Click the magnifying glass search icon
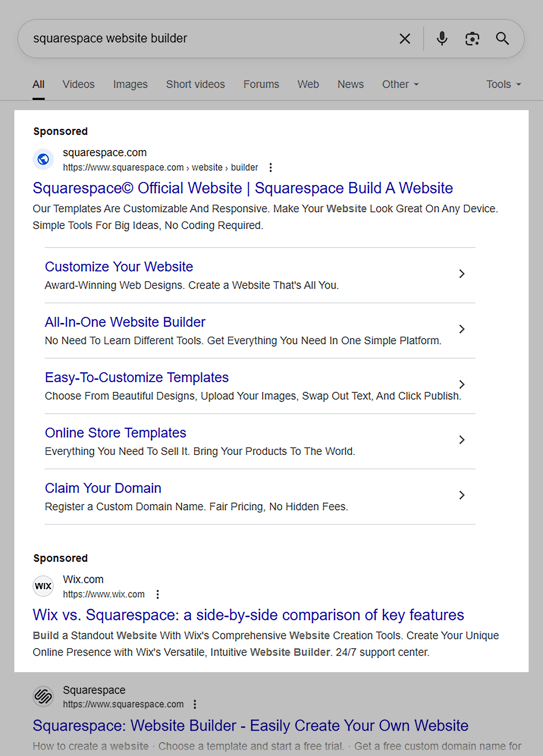This screenshot has width=543, height=756. tap(502, 39)
